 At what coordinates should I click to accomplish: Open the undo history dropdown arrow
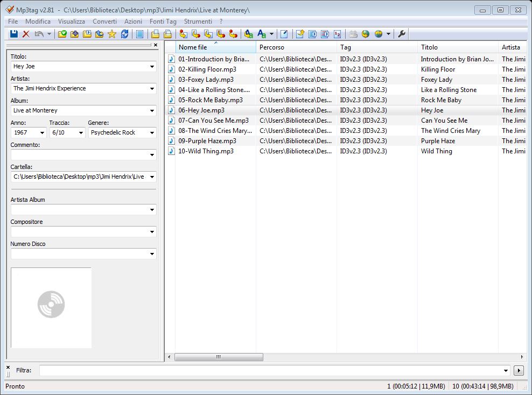pyautogui.click(x=49, y=34)
